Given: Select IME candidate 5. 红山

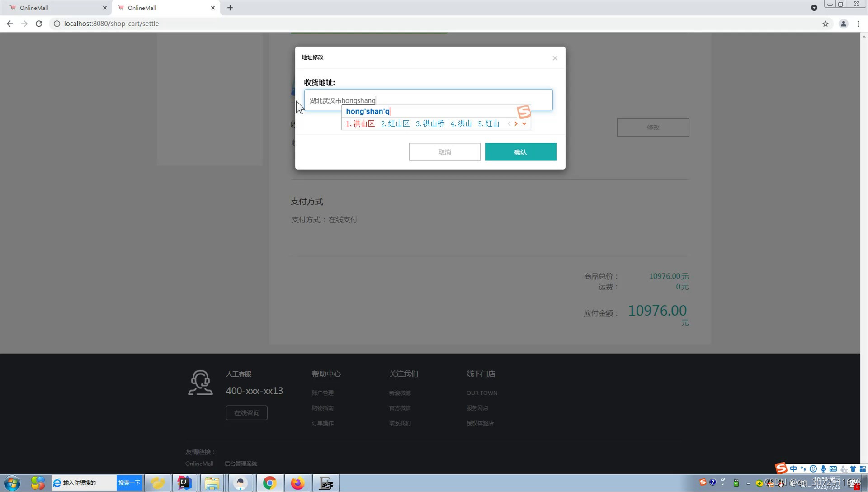Looking at the screenshot, I should click(489, 123).
